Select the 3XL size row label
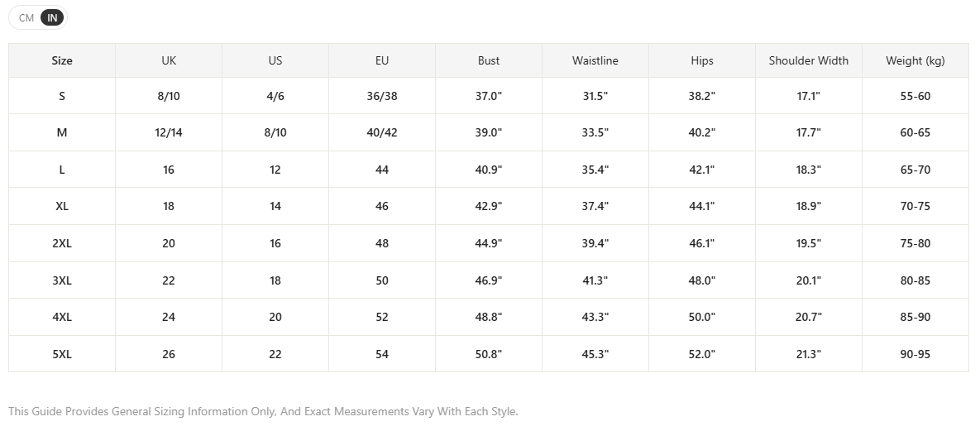 click(62, 280)
